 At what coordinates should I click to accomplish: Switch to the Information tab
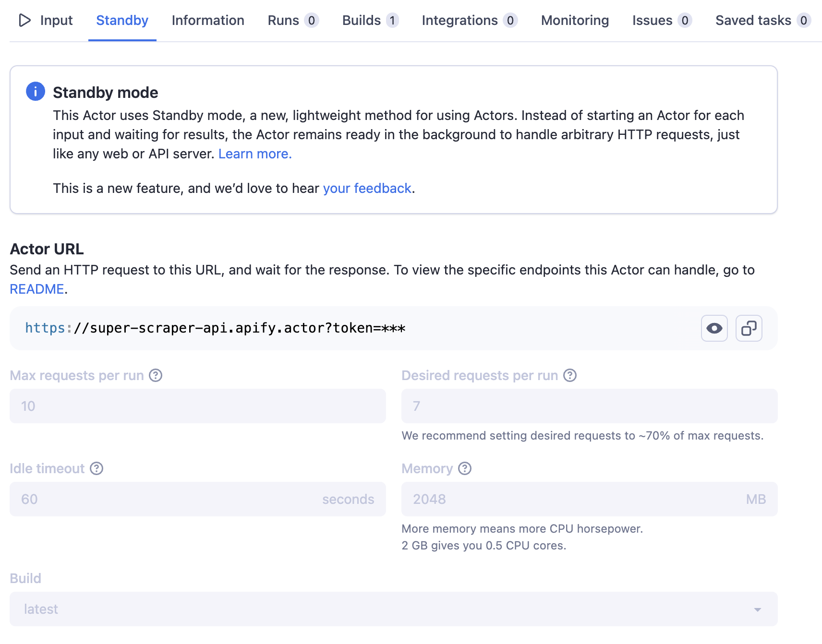pos(208,20)
